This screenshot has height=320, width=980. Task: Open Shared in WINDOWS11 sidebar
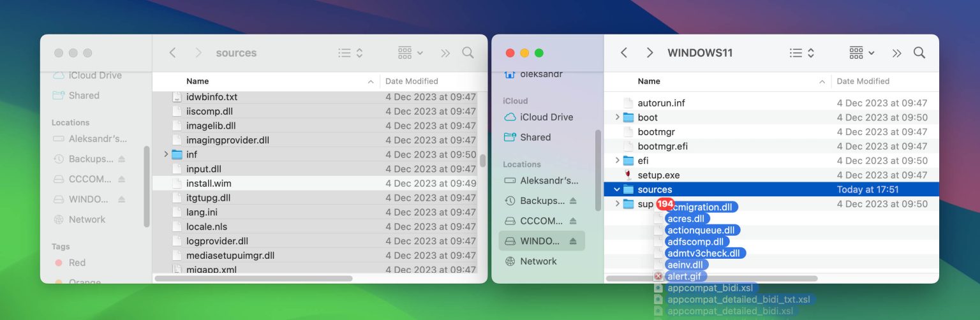point(528,137)
